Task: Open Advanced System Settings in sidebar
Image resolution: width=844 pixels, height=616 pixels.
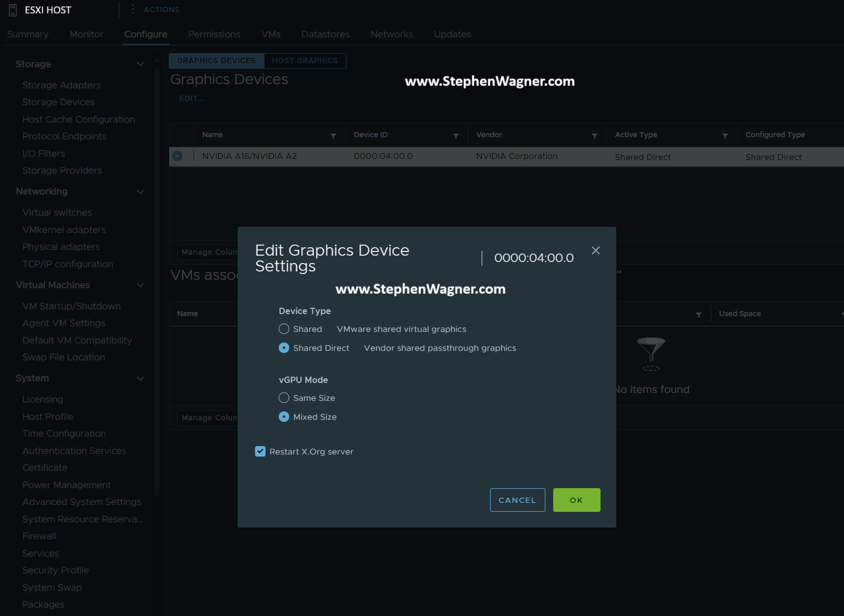Action: coord(82,502)
